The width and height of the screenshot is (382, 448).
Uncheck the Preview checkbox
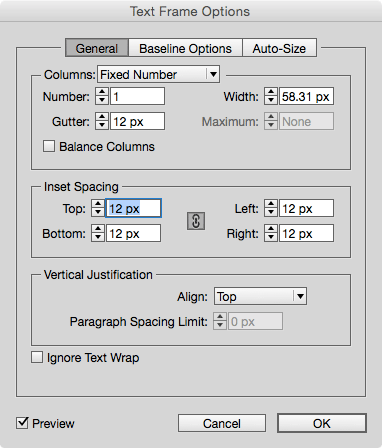[22, 423]
